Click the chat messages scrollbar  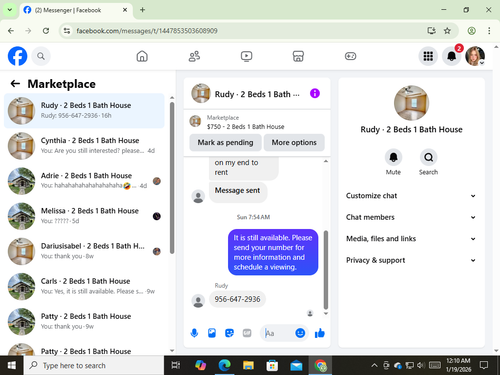click(326, 269)
